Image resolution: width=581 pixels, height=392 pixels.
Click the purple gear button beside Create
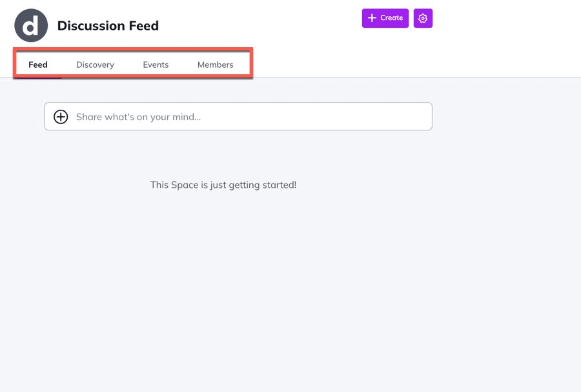pos(423,18)
